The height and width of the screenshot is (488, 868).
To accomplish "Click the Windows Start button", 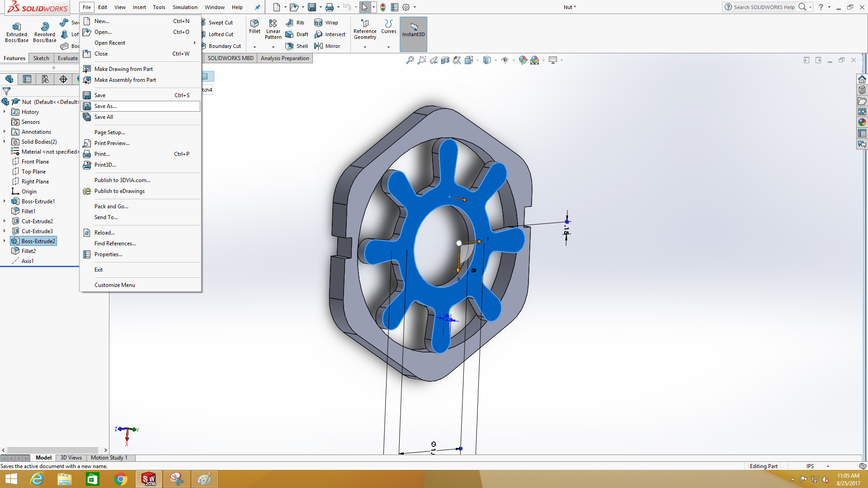I will click(x=11, y=479).
